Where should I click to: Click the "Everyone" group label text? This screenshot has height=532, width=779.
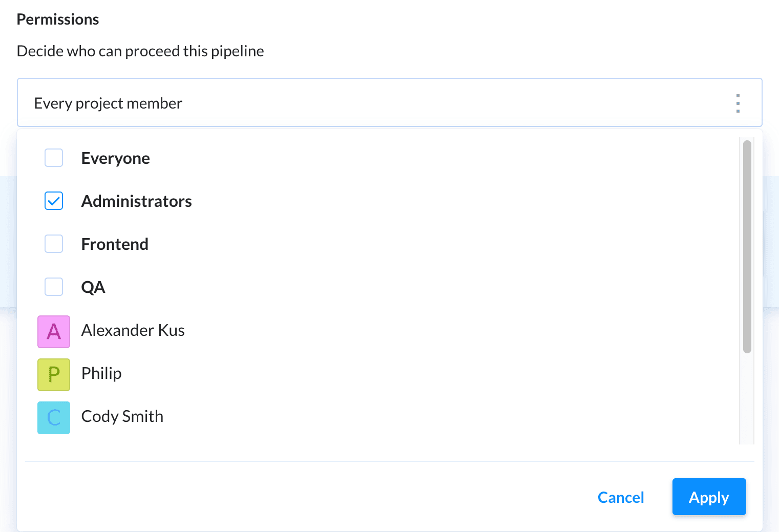coord(116,158)
